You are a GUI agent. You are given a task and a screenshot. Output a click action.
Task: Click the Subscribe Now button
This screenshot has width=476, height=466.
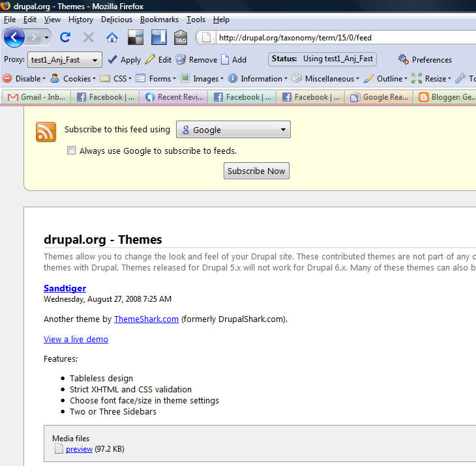(x=256, y=171)
